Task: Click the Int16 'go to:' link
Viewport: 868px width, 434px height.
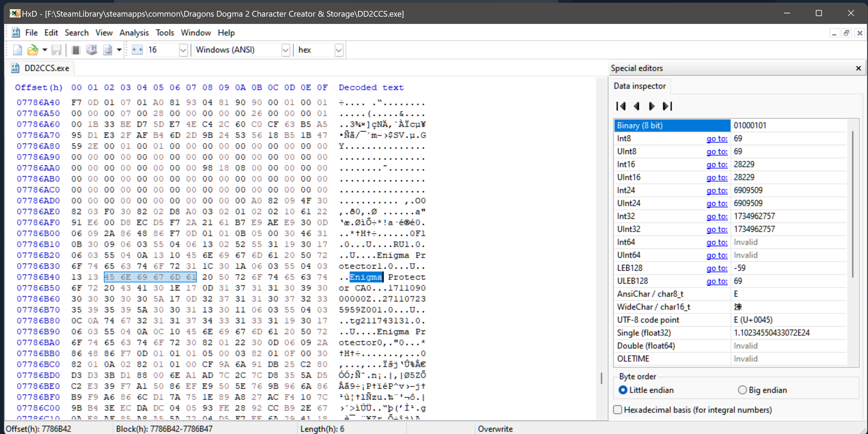Action: point(717,165)
